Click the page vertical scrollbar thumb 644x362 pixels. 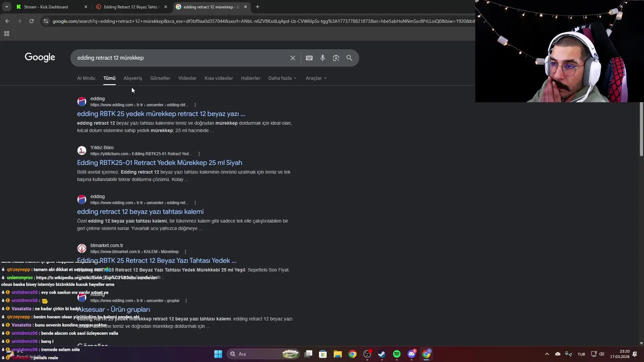[641, 130]
